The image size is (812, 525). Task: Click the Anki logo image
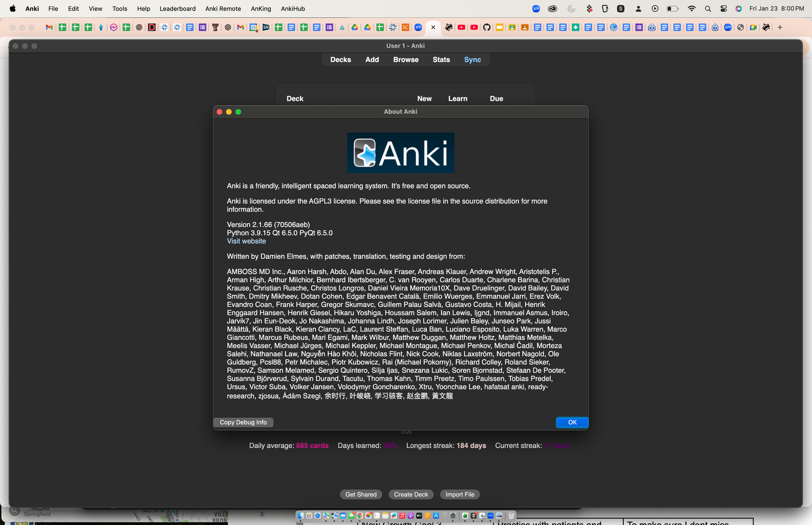click(x=401, y=153)
